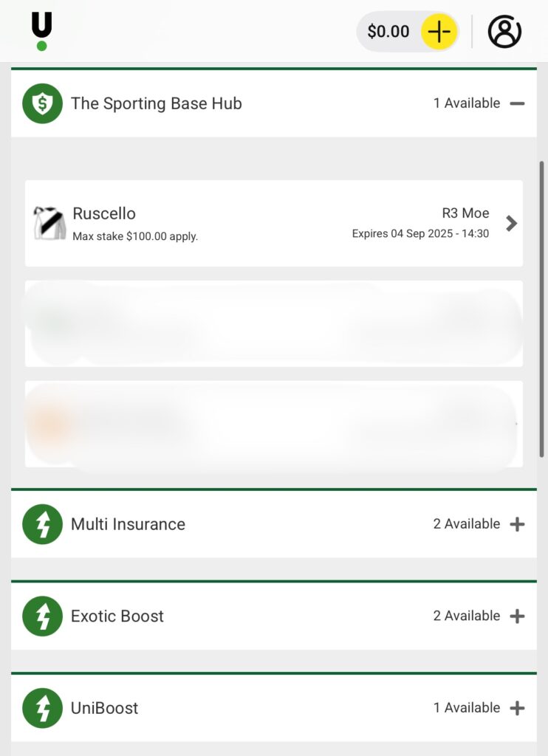This screenshot has height=756, width=548.
Task: Tap the yellow deposit plus button
Action: (x=439, y=32)
